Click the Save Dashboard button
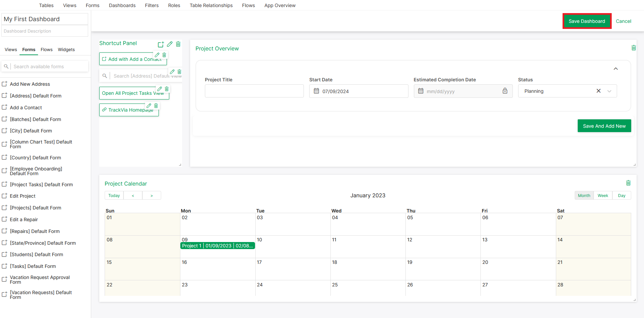The image size is (644, 318). tap(587, 21)
